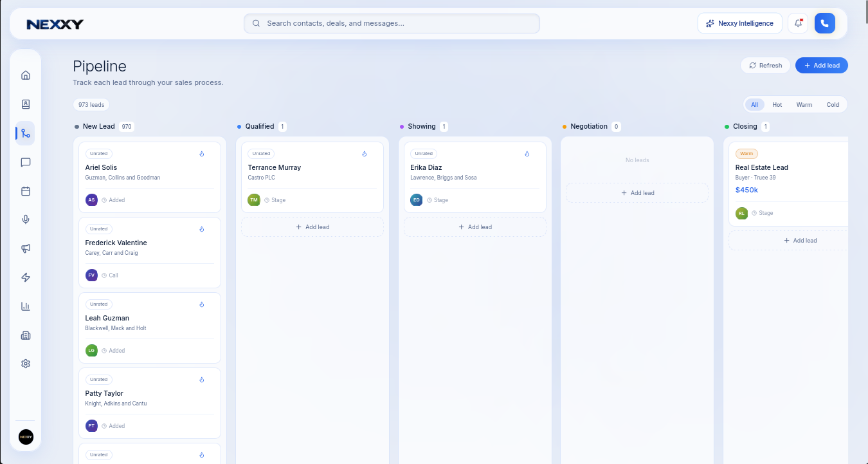
Task: Filter pipeline by Warm leads
Action: [x=804, y=105]
